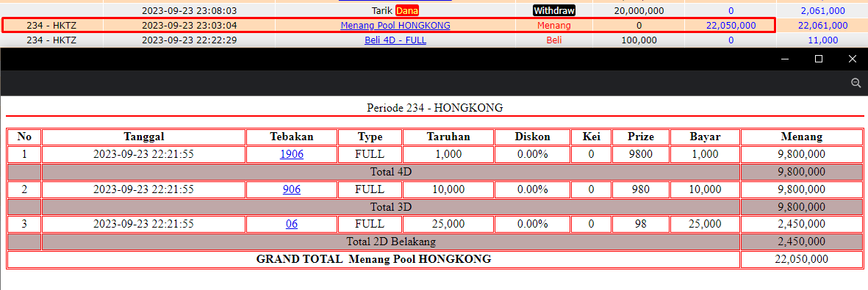Click the Total 3D row label
This screenshot has width=868, height=290.
pyautogui.click(x=391, y=207)
